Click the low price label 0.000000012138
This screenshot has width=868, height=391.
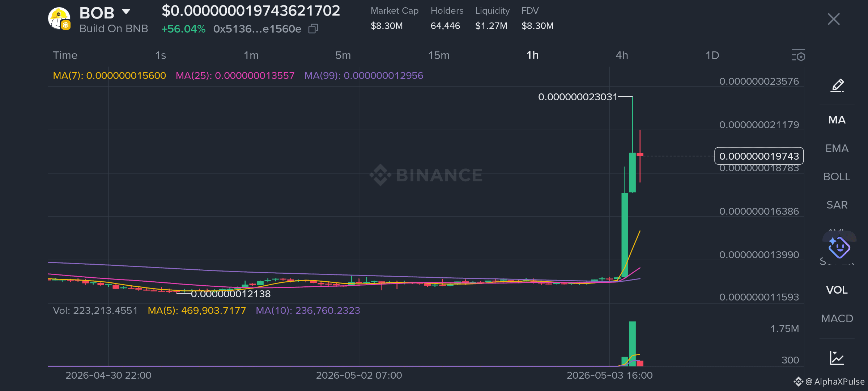click(x=231, y=294)
